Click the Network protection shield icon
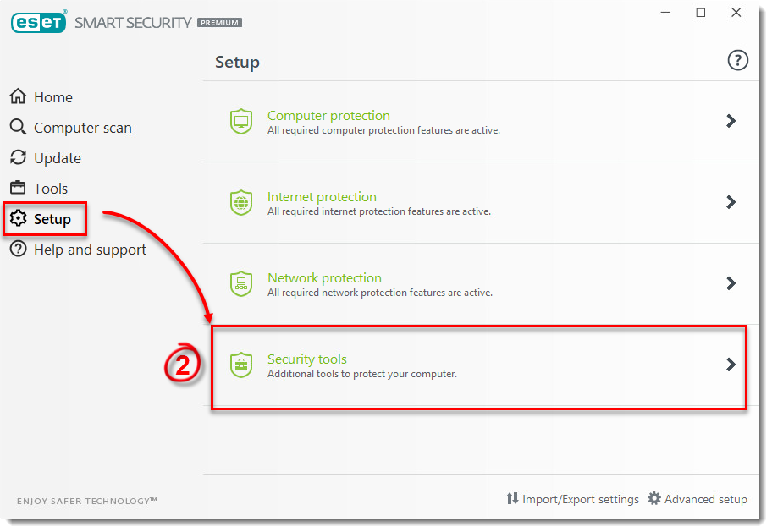The height and width of the screenshot is (532, 772). (x=241, y=283)
